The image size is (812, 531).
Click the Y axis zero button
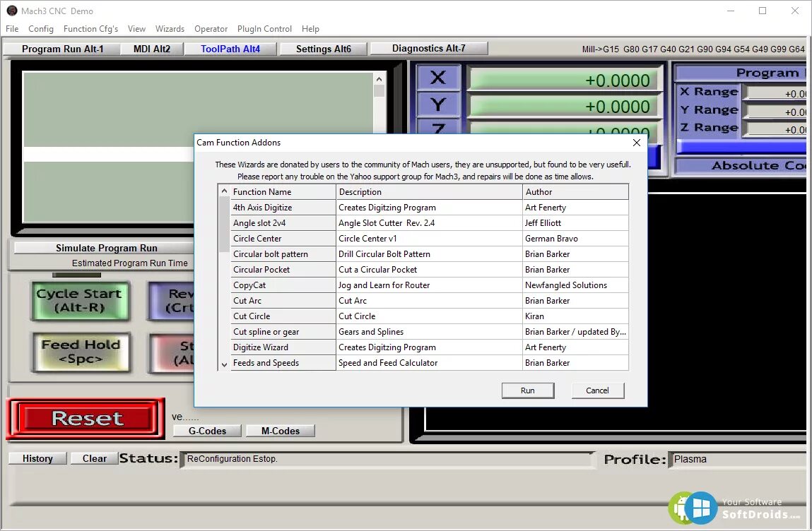click(438, 105)
